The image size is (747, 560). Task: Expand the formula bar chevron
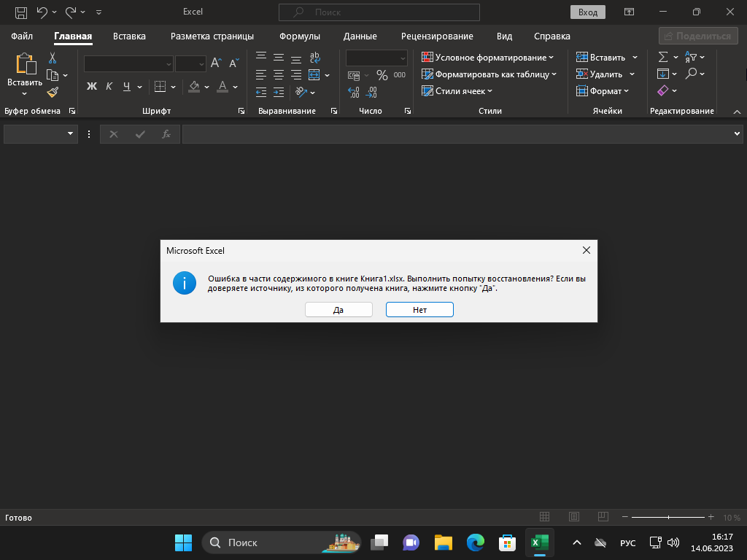737,134
